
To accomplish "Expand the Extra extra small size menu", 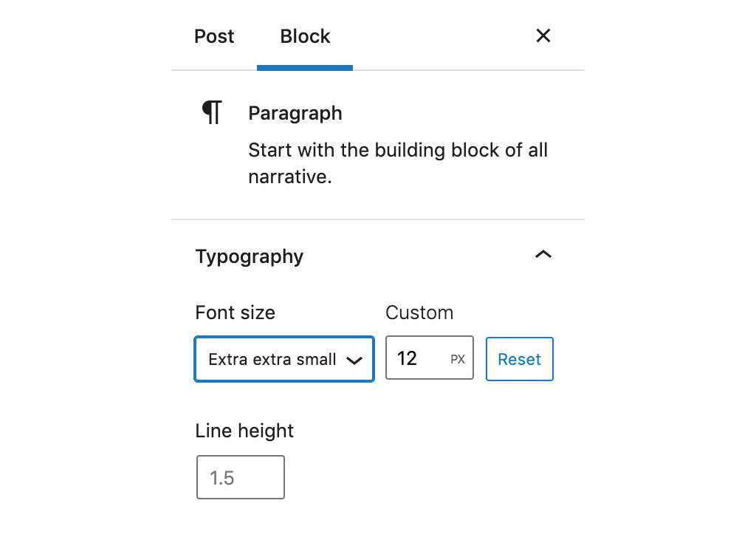I will coord(283,359).
